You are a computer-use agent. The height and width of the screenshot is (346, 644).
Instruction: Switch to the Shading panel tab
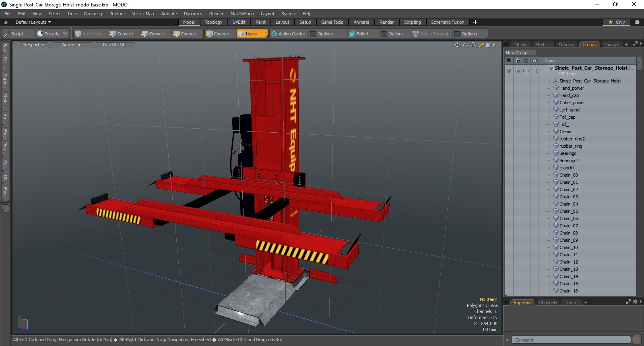[566, 45]
